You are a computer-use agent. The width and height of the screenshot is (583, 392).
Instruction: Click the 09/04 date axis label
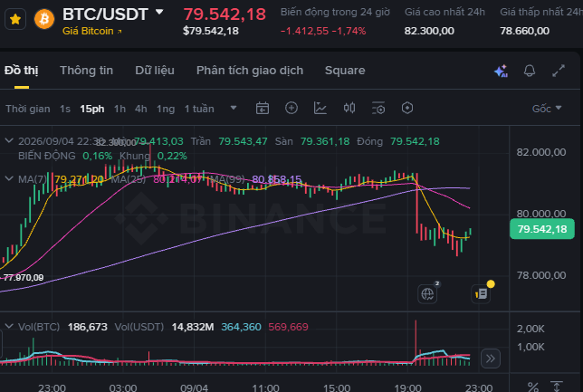tap(194, 387)
